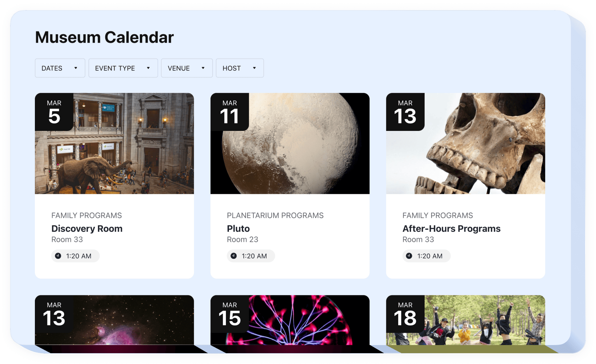Open the Discovery Room event title
The height and width of the screenshot is (364, 596).
point(87,229)
